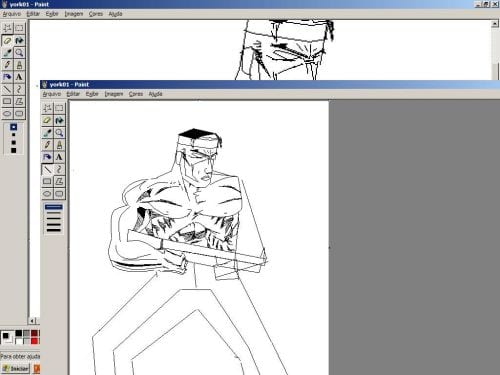This screenshot has width=500, height=375.
Task: Select the Eraser tool in background Paint window
Action: [7, 41]
